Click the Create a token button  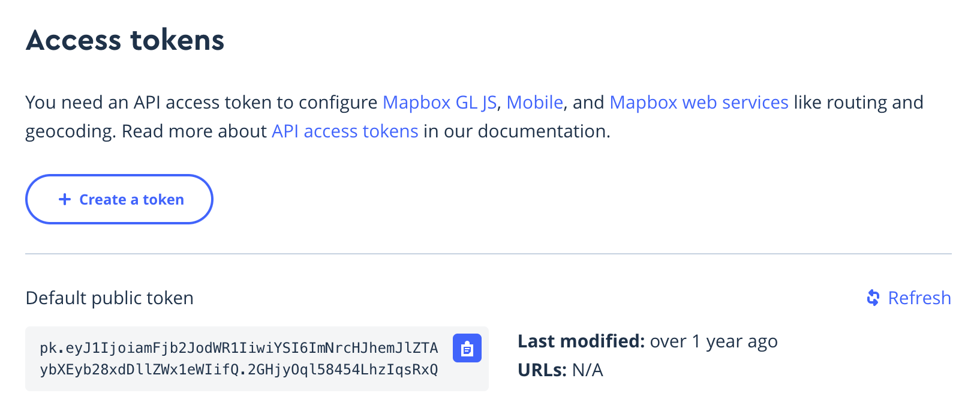click(x=119, y=199)
